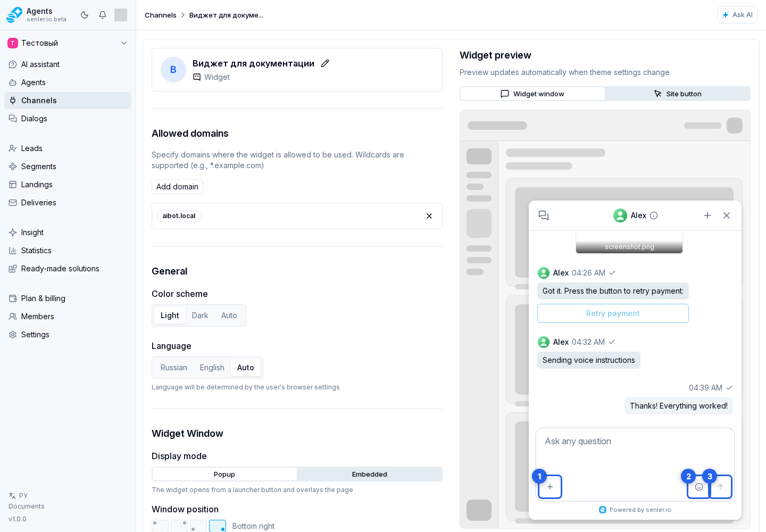Open Documents link in sidebar footer
766x532 pixels.
(27, 506)
